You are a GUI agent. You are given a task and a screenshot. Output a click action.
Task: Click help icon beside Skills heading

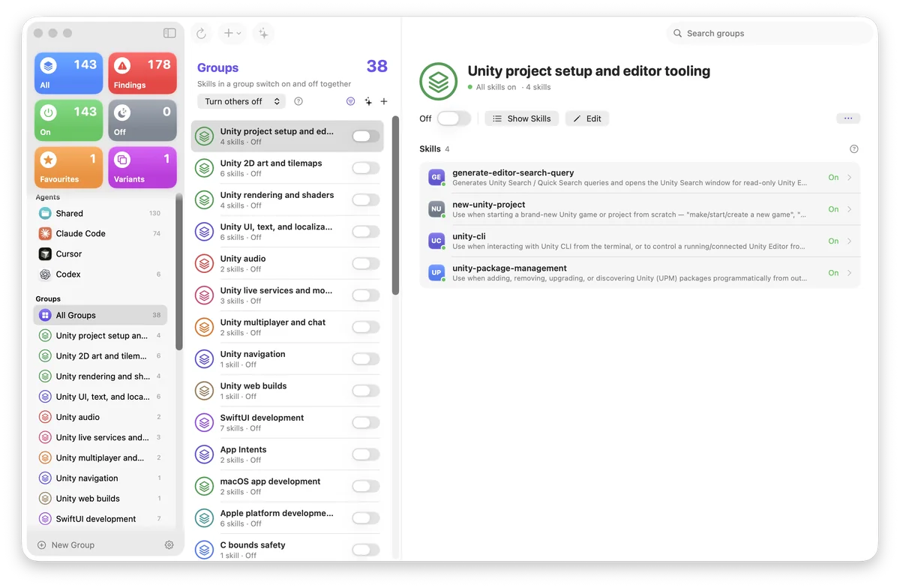(853, 148)
